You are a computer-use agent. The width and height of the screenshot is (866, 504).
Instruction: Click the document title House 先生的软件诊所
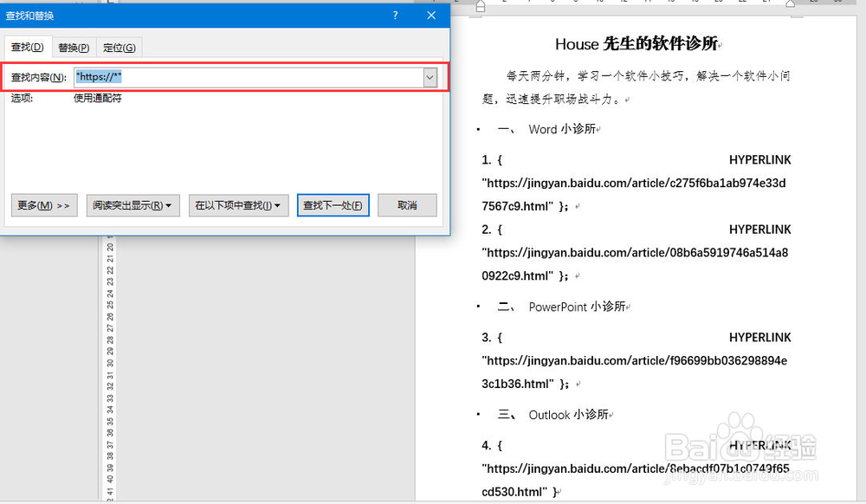point(637,43)
